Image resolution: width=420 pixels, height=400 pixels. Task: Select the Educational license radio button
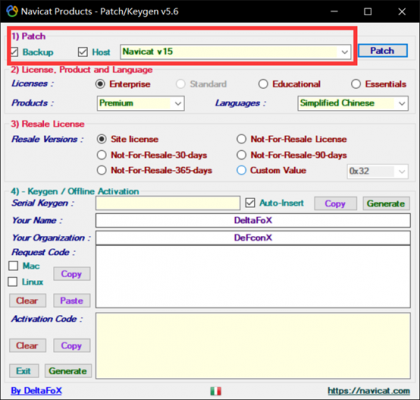263,84
